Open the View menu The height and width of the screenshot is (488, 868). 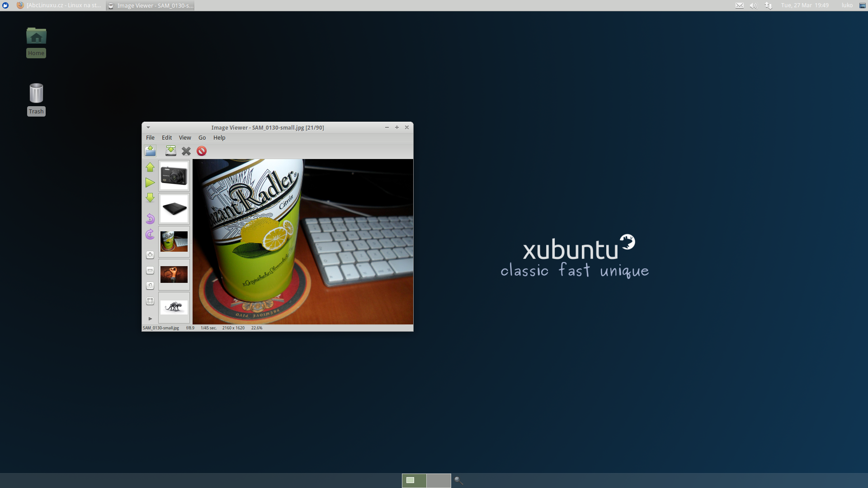[x=185, y=138]
